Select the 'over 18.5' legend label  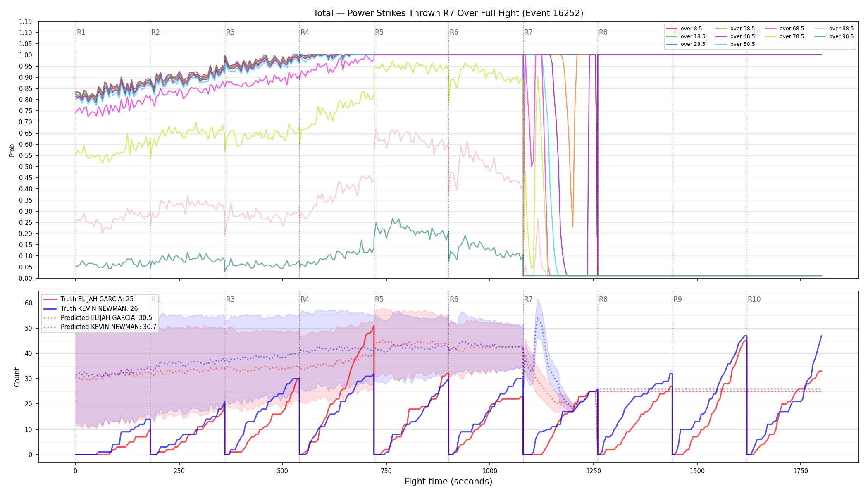pyautogui.click(x=693, y=36)
